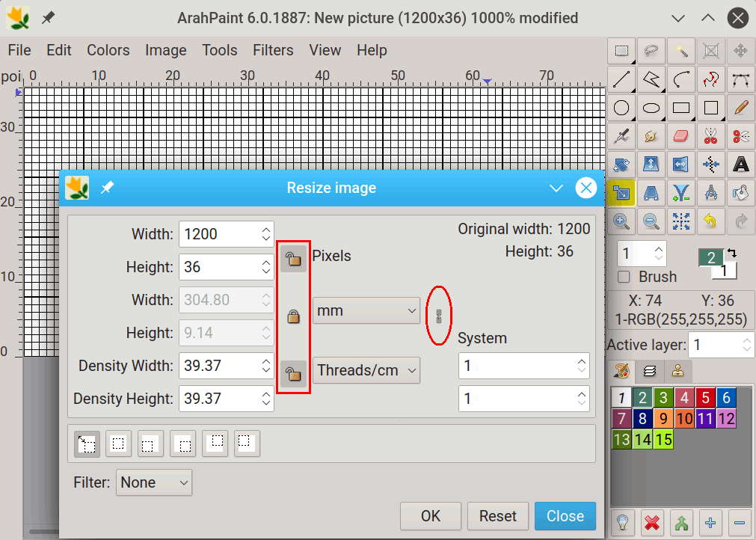Click the red X delete color button
The height and width of the screenshot is (540, 756).
[x=652, y=523]
